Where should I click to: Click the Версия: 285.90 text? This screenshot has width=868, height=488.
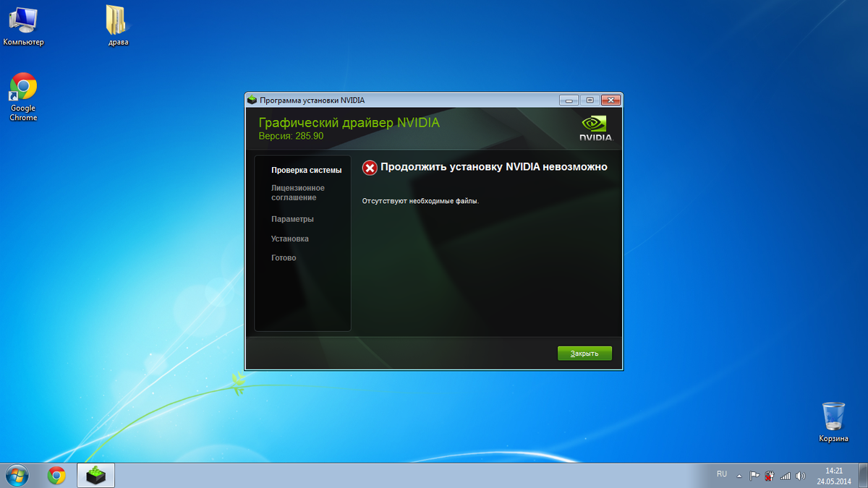tap(291, 136)
